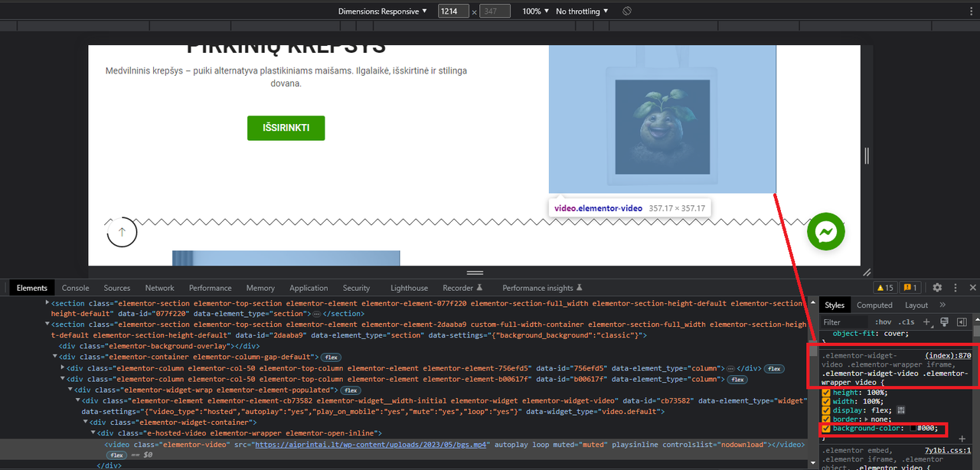Click flex badge on elementor-widget-wrap div
The width and height of the screenshot is (980, 470).
tap(351, 390)
